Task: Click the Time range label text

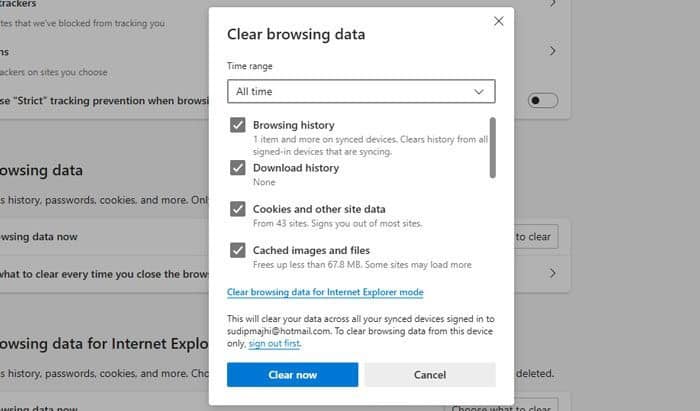Action: click(250, 66)
